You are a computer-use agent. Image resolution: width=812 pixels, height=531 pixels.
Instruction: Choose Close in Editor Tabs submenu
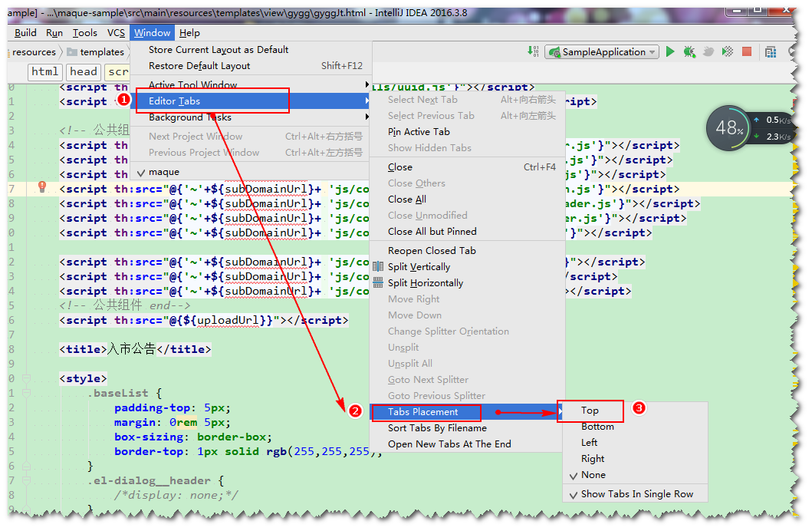click(x=467, y=167)
